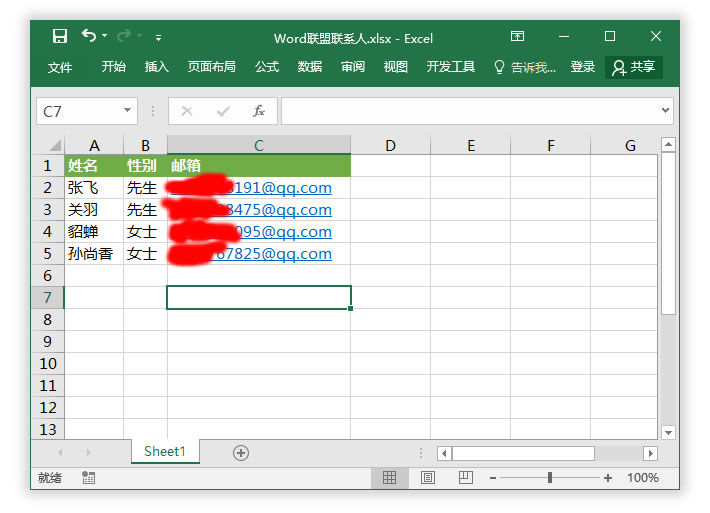Click the Save icon in quick access toolbar
Image resolution: width=710 pixels, height=513 pixels.
click(60, 36)
